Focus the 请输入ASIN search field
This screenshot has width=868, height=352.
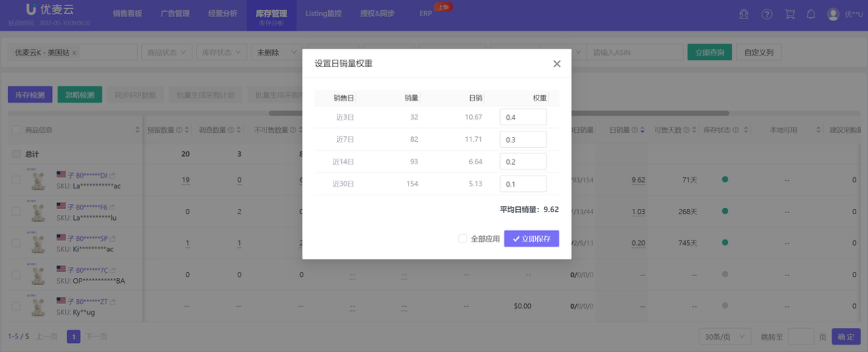[x=634, y=52]
